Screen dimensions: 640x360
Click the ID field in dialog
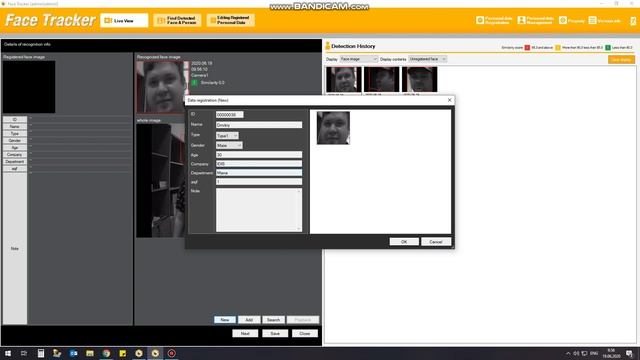tap(229, 115)
